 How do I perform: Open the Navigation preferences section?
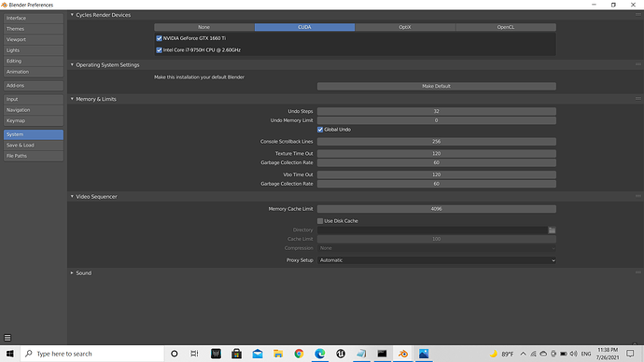(34, 110)
